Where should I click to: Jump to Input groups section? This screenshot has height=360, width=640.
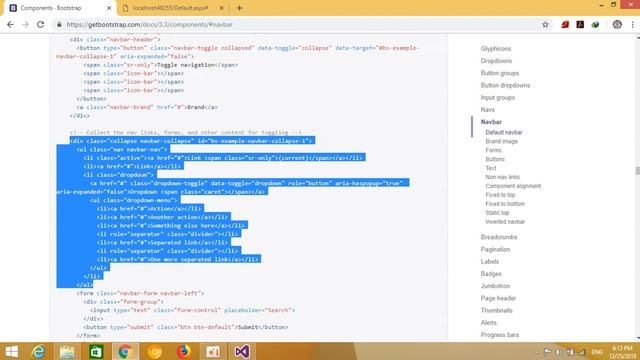tap(498, 98)
